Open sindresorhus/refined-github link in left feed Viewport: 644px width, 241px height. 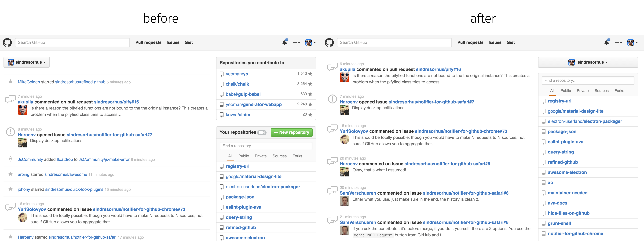click(80, 82)
